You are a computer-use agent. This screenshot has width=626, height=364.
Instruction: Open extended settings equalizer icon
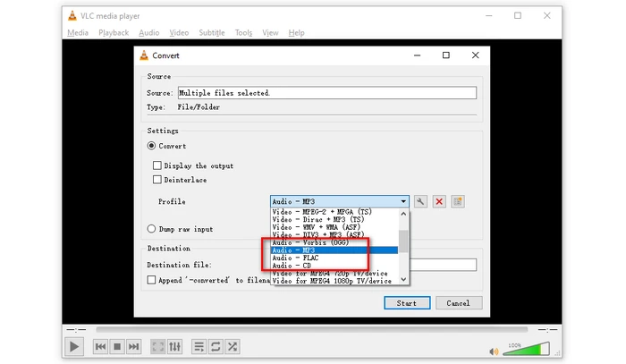tap(174, 346)
